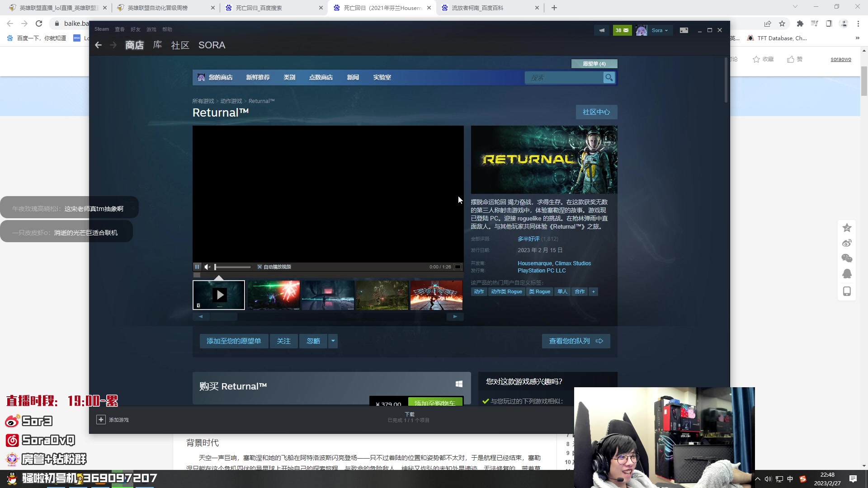Open Windows notification center

[853, 479]
